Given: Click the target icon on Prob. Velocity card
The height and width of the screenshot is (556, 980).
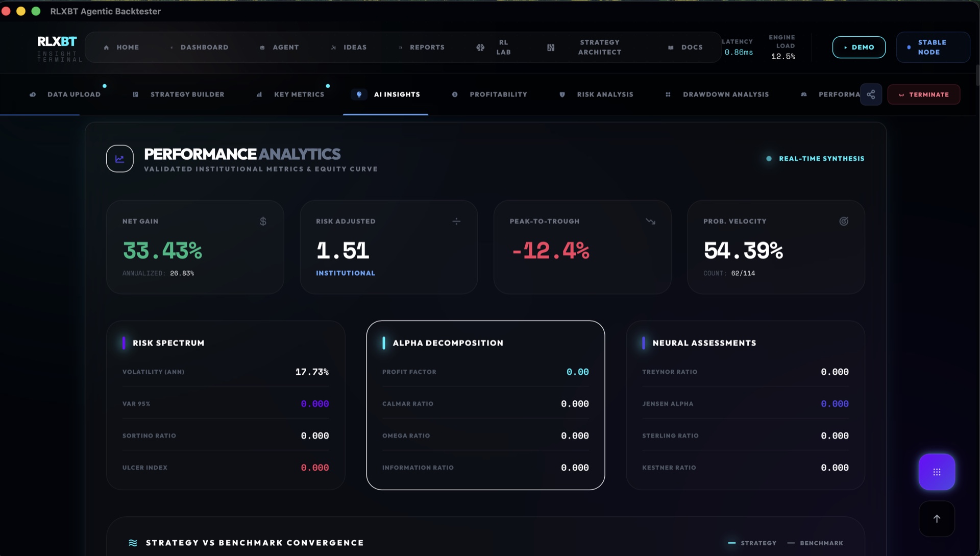Looking at the screenshot, I should point(844,222).
